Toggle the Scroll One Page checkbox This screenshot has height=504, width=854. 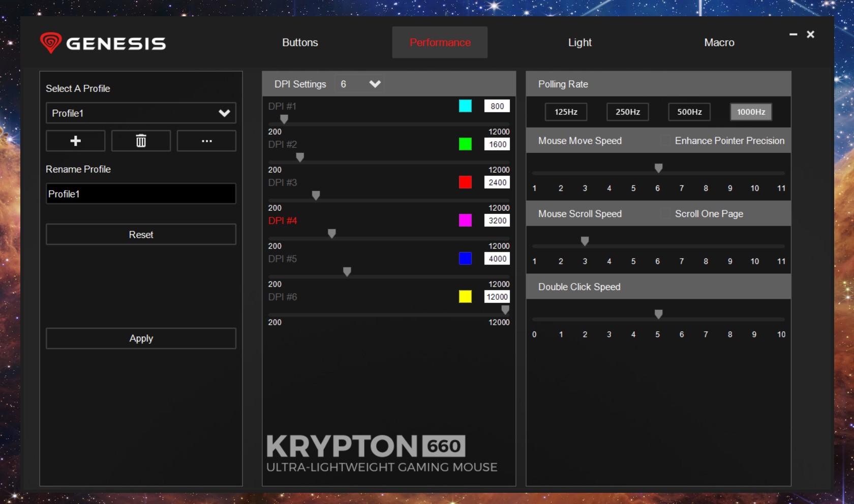(665, 214)
